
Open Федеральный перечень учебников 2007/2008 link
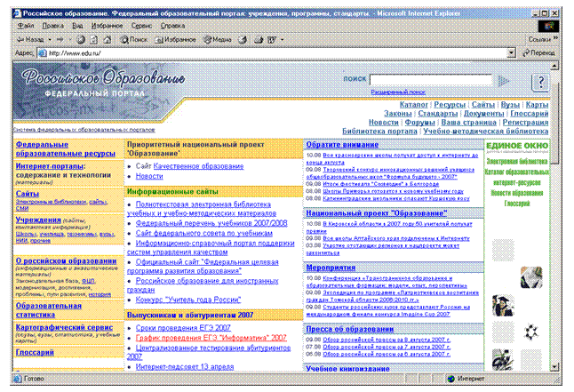(x=211, y=223)
